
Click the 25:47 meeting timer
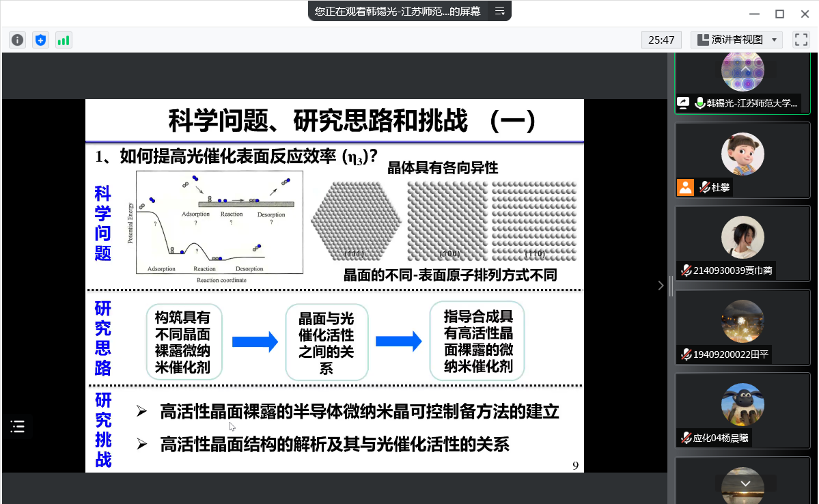pos(661,40)
